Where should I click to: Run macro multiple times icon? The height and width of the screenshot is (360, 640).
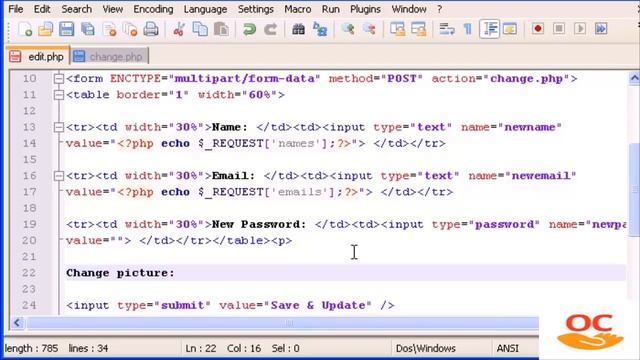pos(601,29)
